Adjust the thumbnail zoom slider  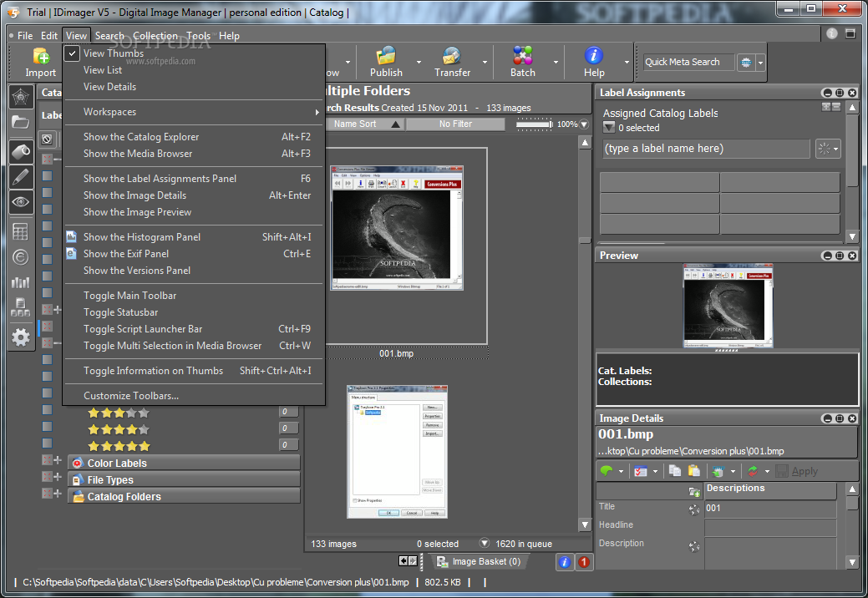point(534,124)
